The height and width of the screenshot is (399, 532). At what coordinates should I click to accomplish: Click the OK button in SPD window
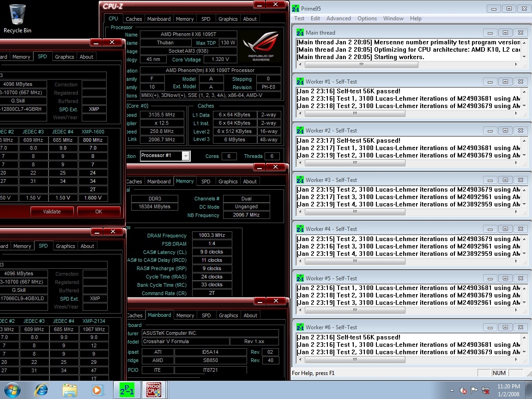(98, 212)
